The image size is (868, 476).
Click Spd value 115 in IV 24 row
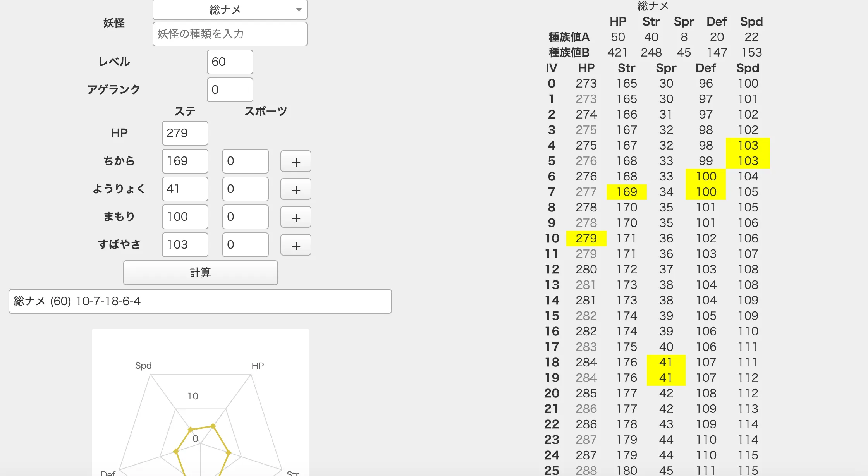748,455
